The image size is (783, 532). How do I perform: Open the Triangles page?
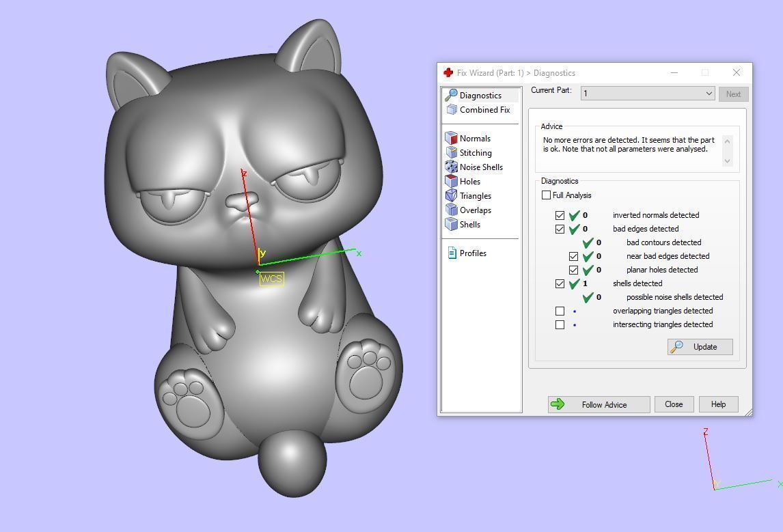point(476,196)
